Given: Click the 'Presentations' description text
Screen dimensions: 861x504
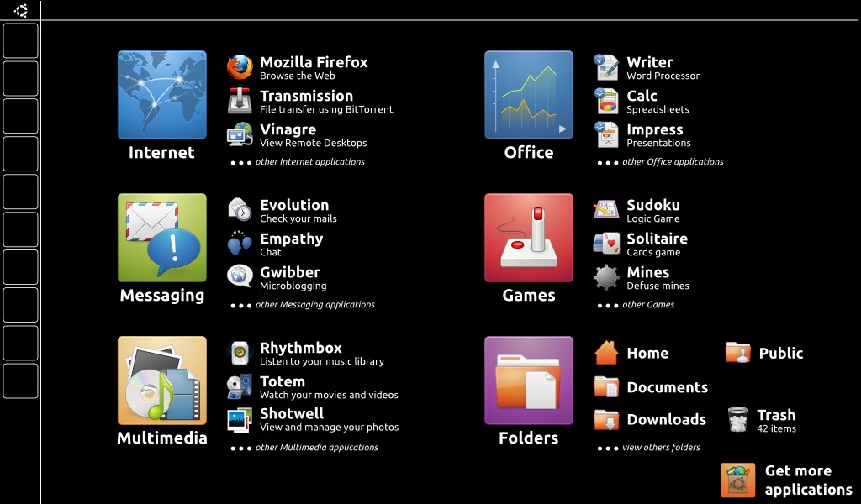Looking at the screenshot, I should 658,143.
